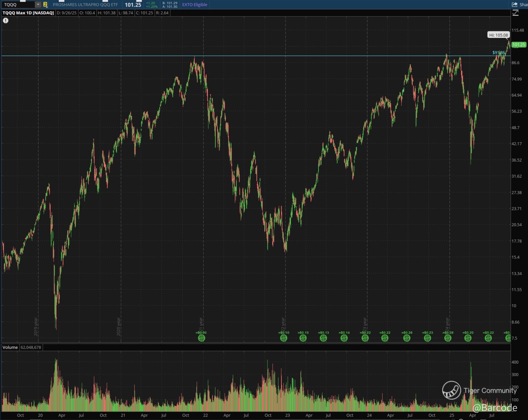Select the $91.86 horizontal price level line label

(x=498, y=53)
